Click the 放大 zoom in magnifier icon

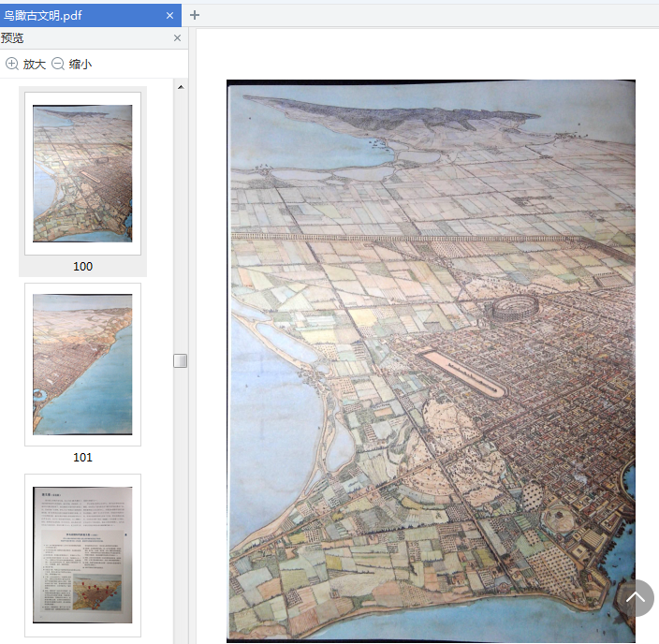pos(12,64)
